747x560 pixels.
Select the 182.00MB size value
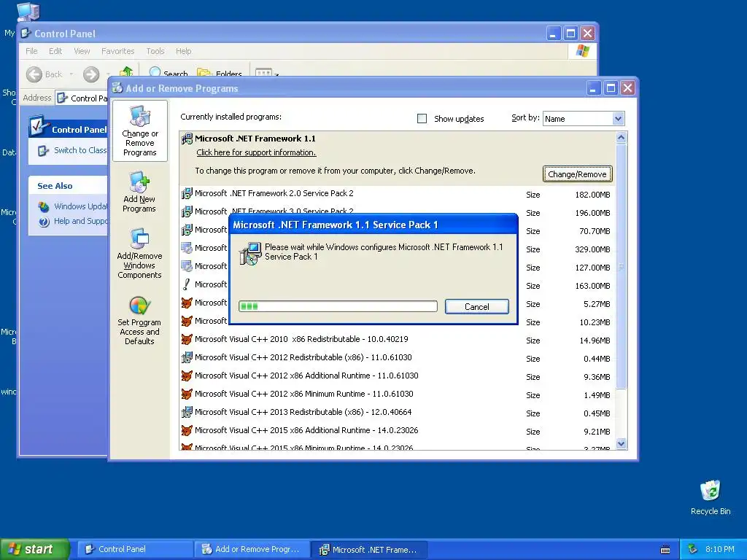point(592,195)
